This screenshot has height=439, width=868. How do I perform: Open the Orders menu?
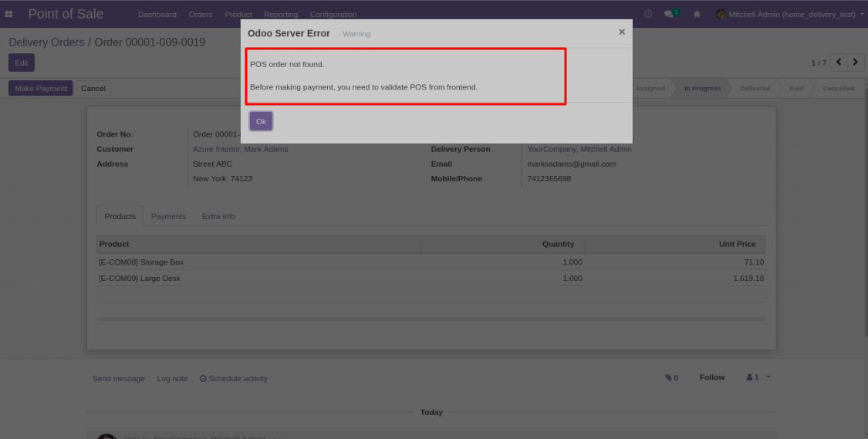tap(201, 15)
